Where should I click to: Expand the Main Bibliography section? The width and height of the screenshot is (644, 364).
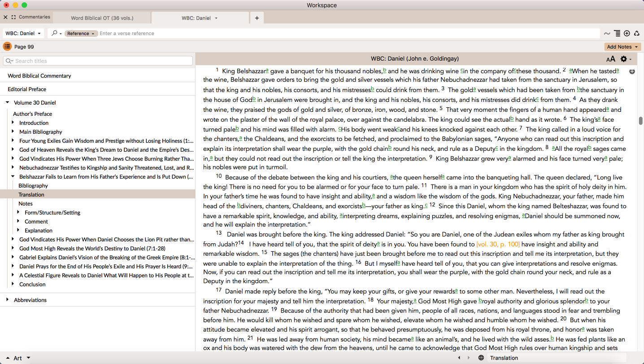(x=13, y=132)
